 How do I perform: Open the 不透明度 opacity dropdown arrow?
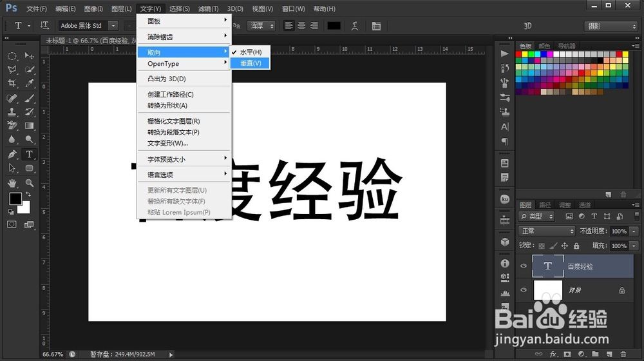(x=634, y=231)
